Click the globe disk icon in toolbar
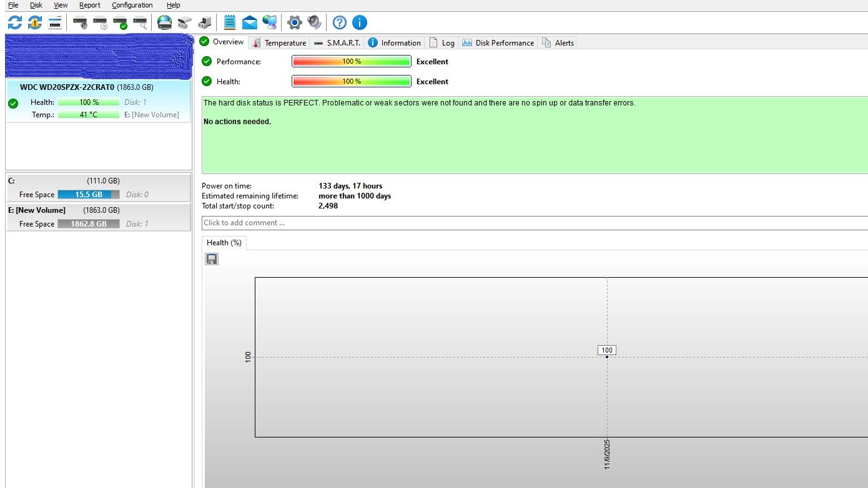The image size is (868, 488). [164, 22]
